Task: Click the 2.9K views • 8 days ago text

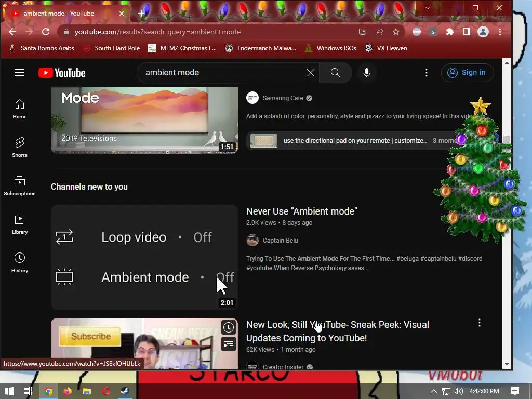Action: click(279, 223)
